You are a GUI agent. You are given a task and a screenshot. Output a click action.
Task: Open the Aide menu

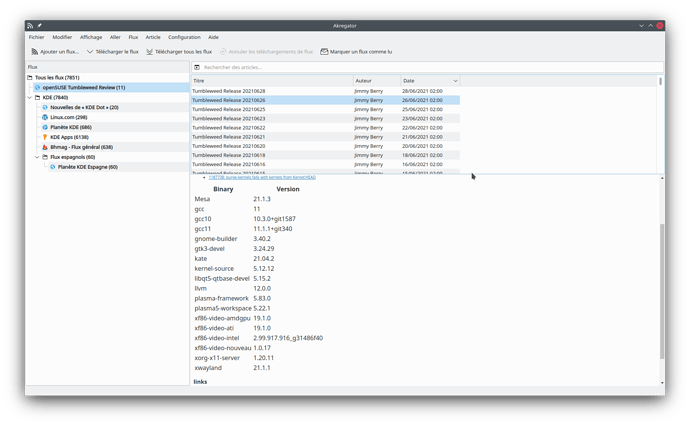tap(213, 37)
